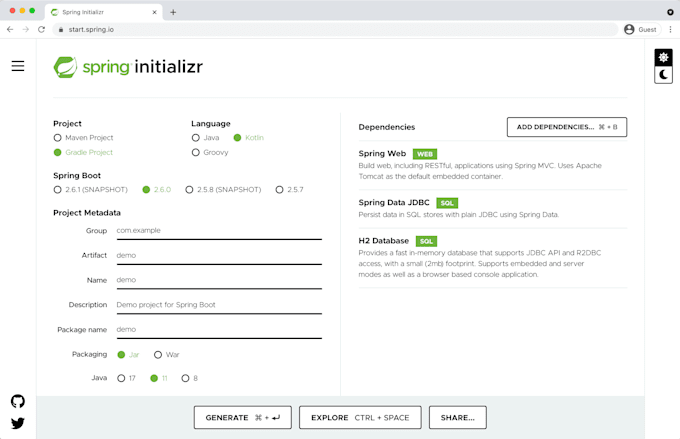Click the browser back arrow

coord(10,30)
